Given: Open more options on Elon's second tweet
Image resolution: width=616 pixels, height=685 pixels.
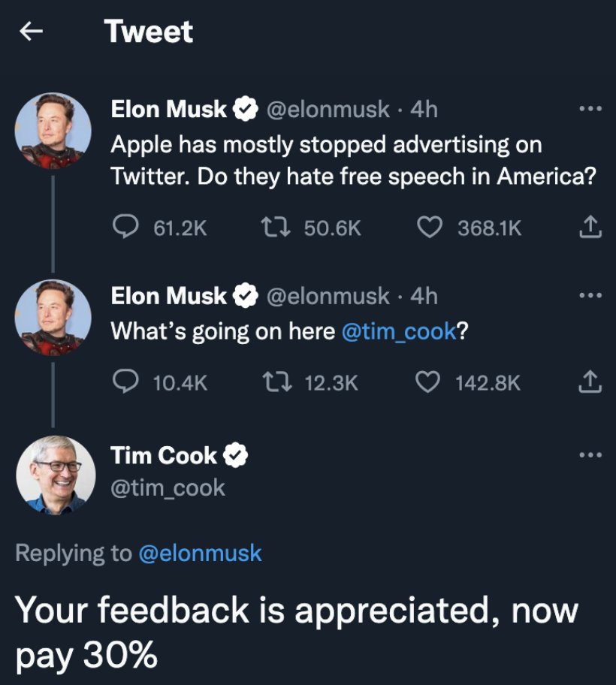Looking at the screenshot, I should coord(590,294).
